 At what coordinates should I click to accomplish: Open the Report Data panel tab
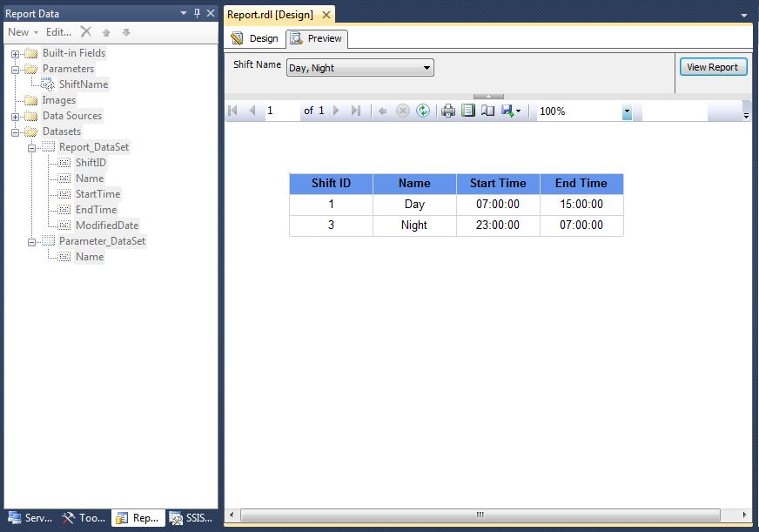[x=138, y=518]
